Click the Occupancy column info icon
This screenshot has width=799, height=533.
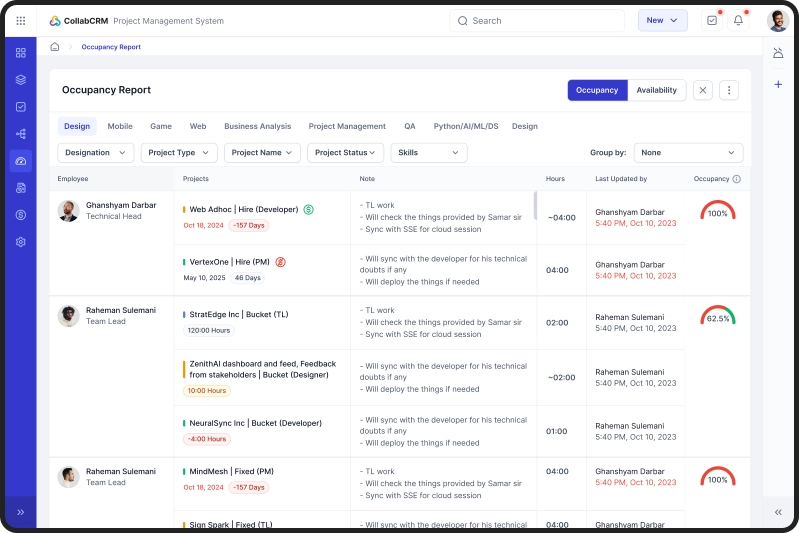[737, 179]
